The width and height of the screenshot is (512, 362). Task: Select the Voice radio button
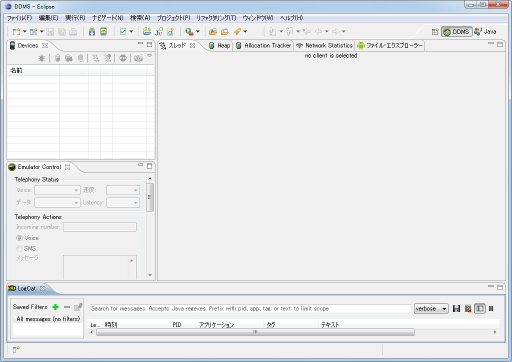coord(19,238)
